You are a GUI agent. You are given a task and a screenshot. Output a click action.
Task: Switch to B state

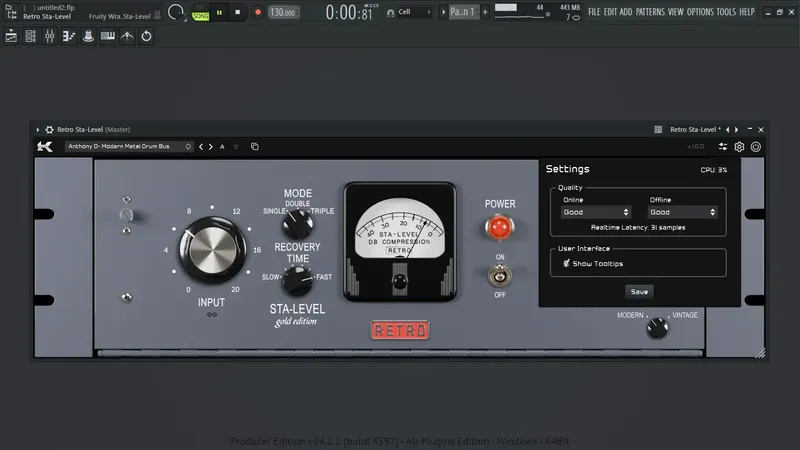236,147
